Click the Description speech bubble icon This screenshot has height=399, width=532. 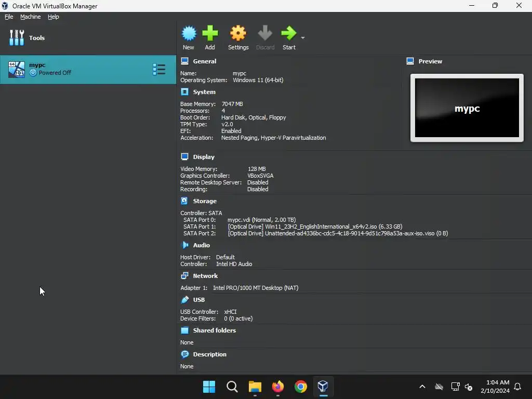click(184, 354)
